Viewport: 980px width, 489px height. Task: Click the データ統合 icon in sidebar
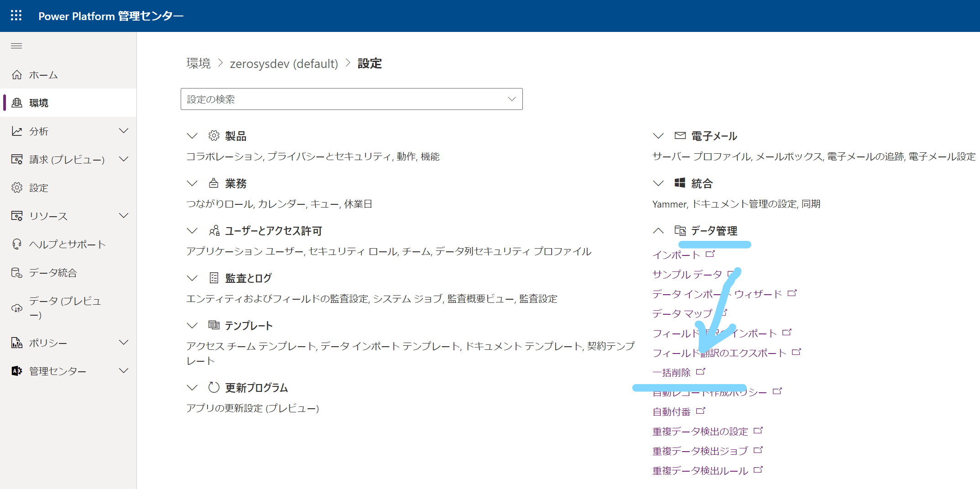pyautogui.click(x=17, y=273)
